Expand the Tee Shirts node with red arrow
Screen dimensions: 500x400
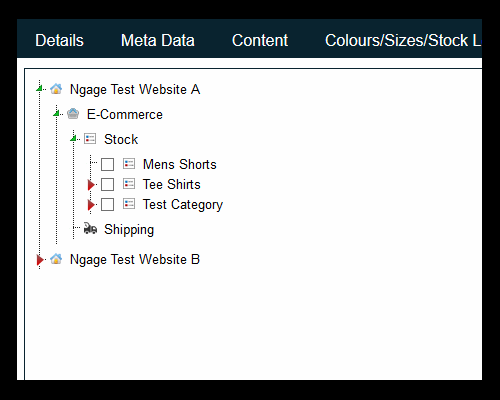point(91,185)
